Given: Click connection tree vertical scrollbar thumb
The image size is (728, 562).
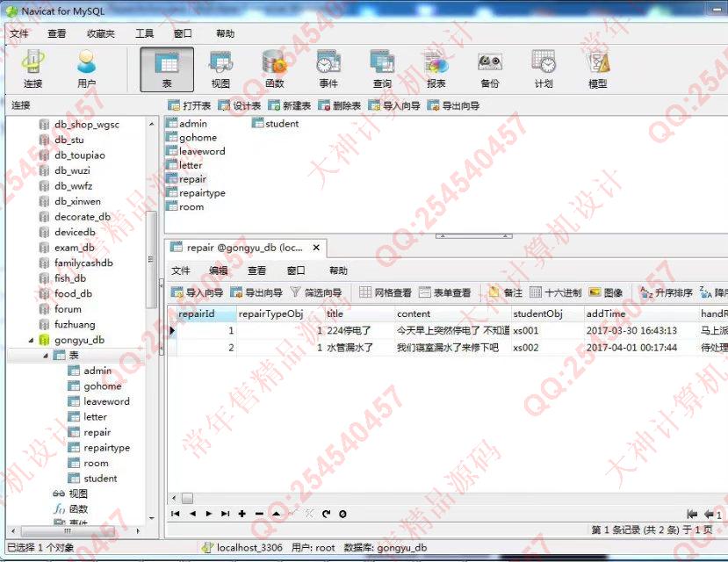Looking at the screenshot, I should coord(151,259).
